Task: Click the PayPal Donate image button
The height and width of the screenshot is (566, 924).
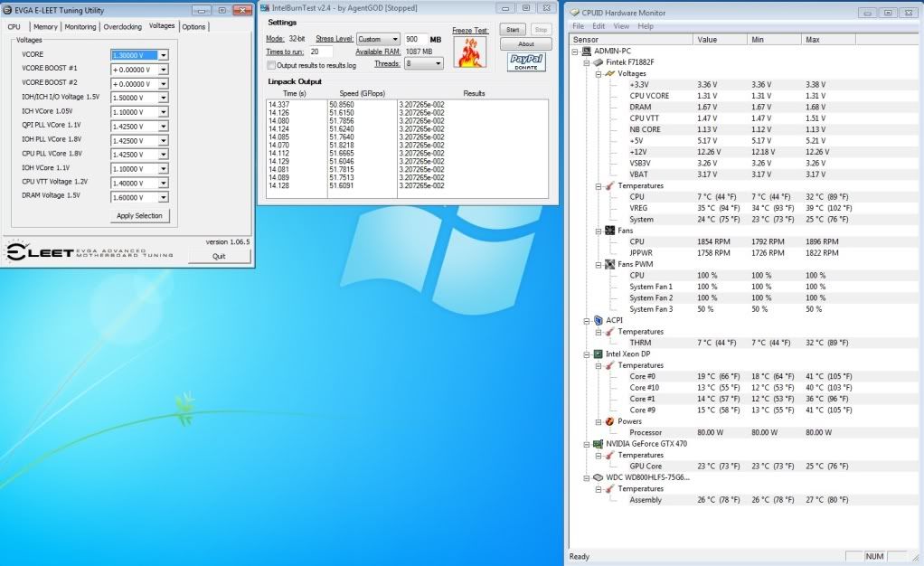Action: coord(526,61)
